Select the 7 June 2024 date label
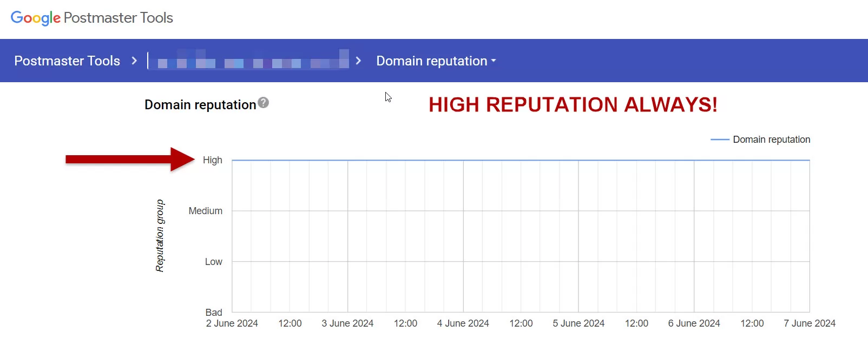The width and height of the screenshot is (868, 338). pos(809,323)
